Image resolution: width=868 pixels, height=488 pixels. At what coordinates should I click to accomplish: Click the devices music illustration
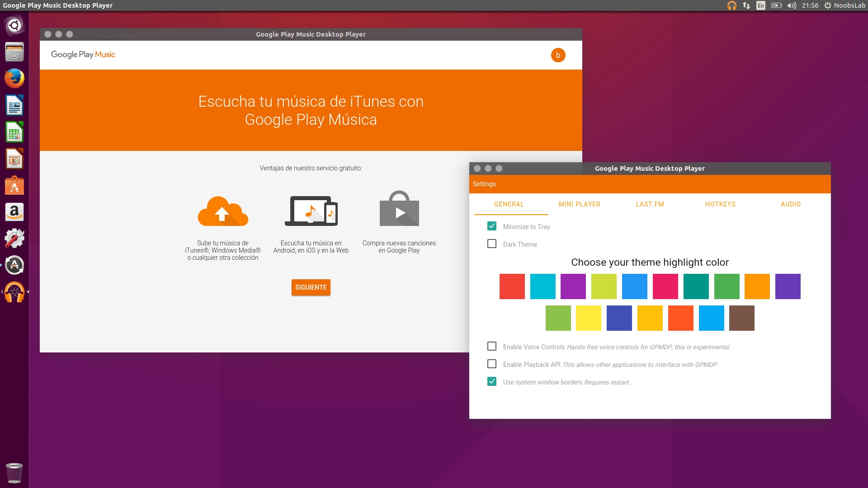click(x=311, y=211)
